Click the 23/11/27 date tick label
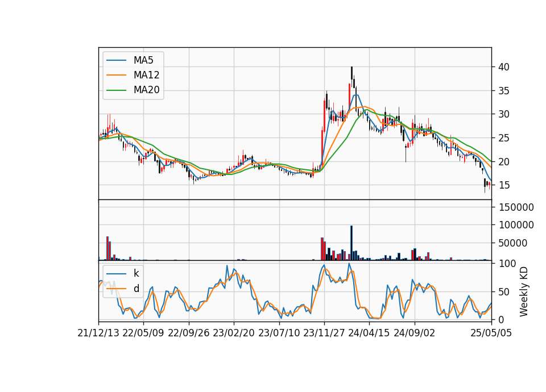Image resolution: width=546 pixels, height=392 pixels. [x=324, y=333]
